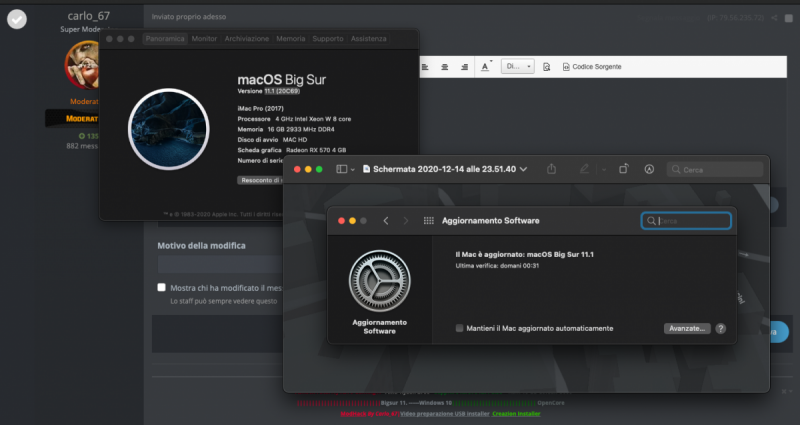Open the Di... size dropdown
This screenshot has width=800, height=425.
tap(518, 66)
